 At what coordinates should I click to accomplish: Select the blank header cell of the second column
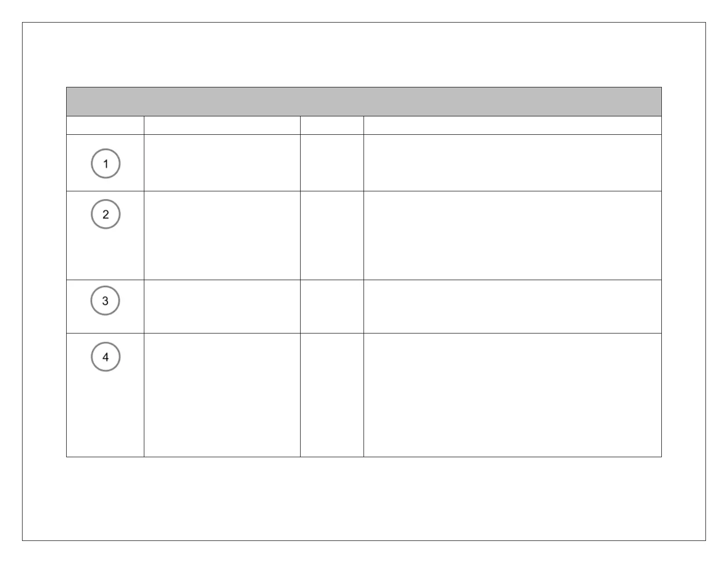click(222, 125)
